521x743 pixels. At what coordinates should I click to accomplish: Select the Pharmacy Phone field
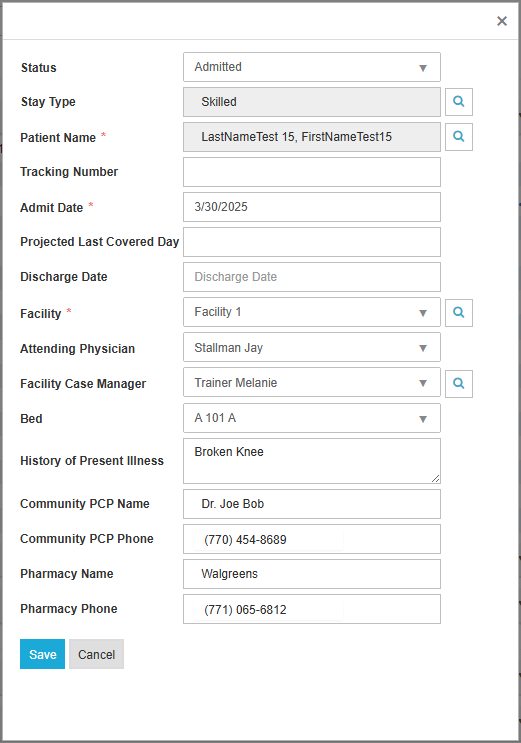point(312,609)
